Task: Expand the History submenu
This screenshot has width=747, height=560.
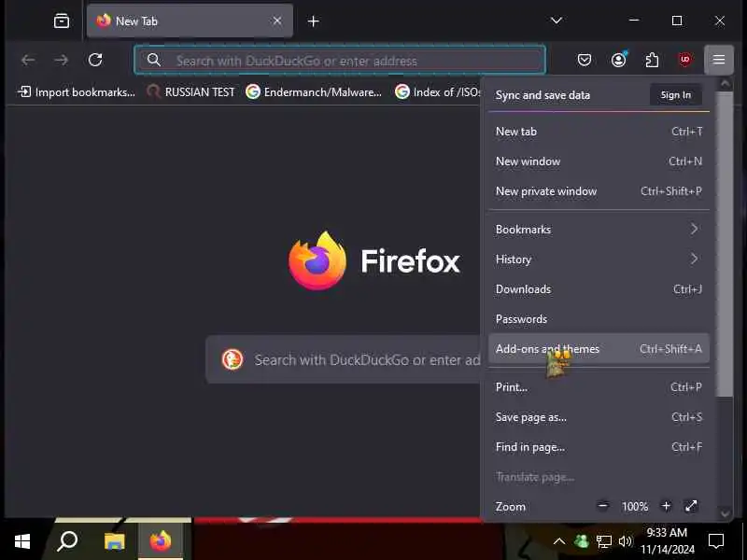Action: pyautogui.click(x=599, y=259)
